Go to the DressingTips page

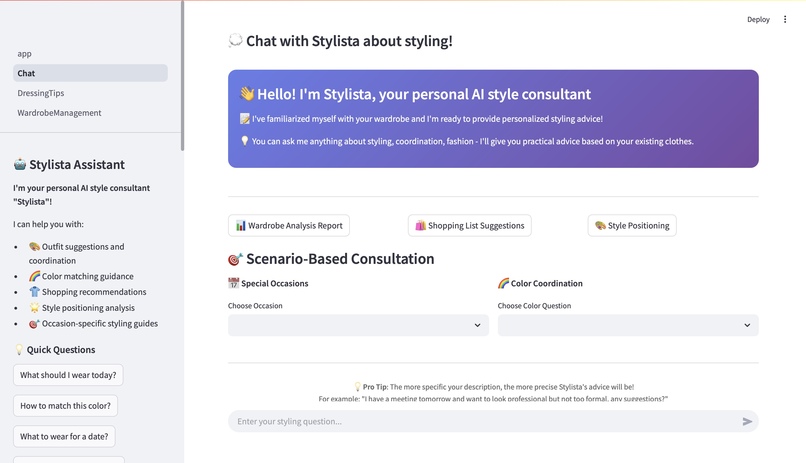(41, 93)
